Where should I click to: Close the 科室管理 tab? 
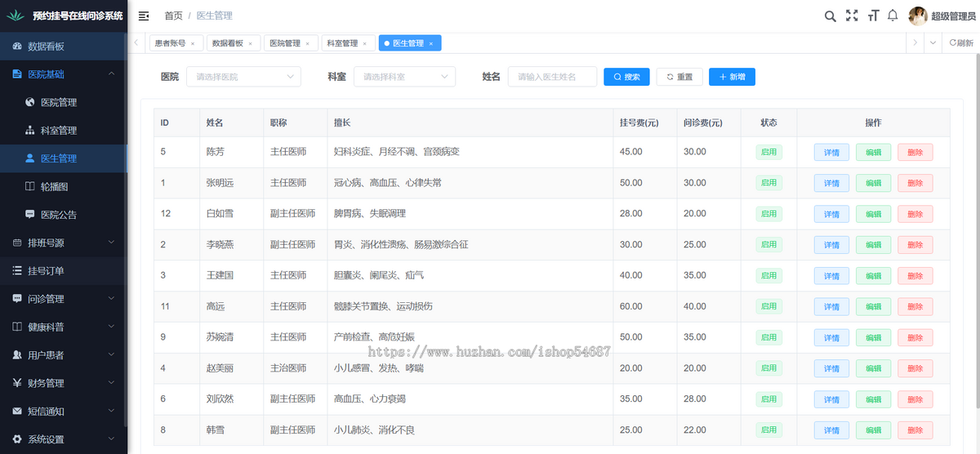(364, 43)
